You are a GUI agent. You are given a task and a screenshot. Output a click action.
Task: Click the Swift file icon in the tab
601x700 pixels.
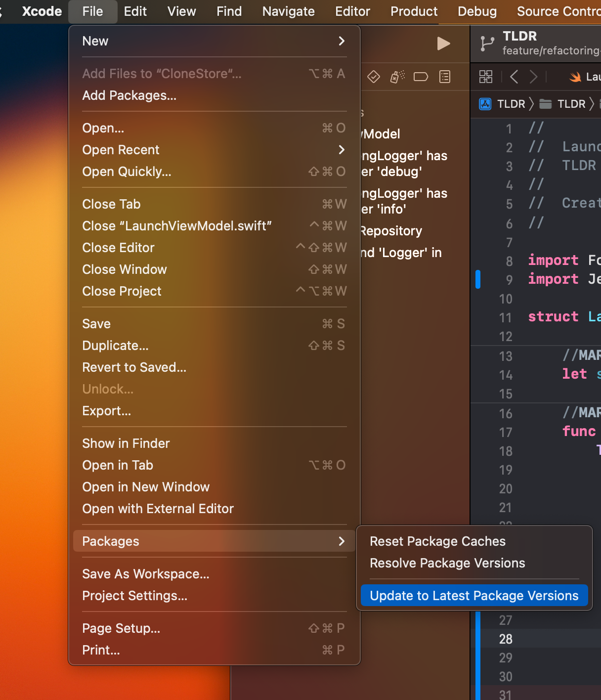click(x=575, y=77)
